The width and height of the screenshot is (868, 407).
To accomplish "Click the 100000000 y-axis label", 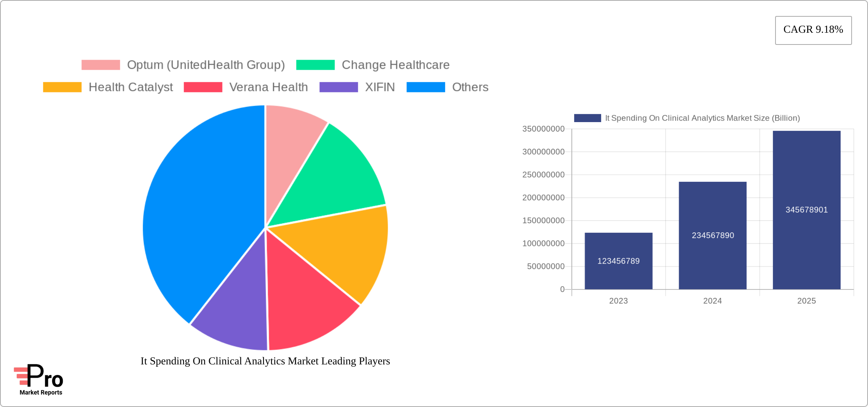I will pyautogui.click(x=543, y=243).
